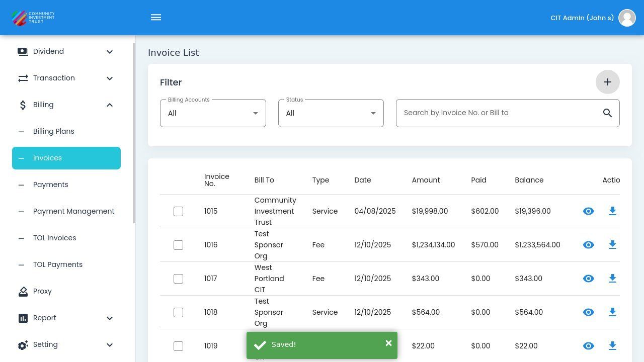644x362 pixels.
Task: Download invoice 1016
Action: click(612, 245)
